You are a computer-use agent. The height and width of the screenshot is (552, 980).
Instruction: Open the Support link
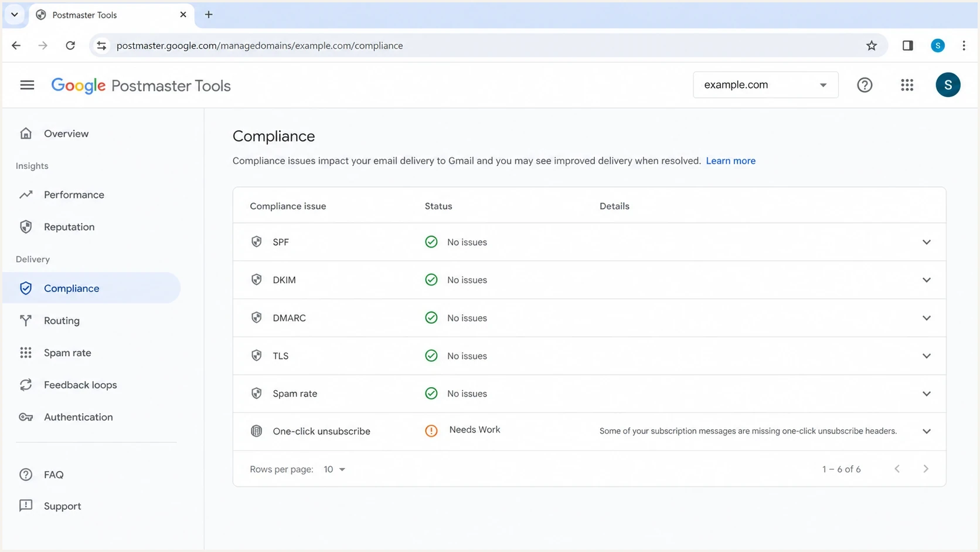62,506
